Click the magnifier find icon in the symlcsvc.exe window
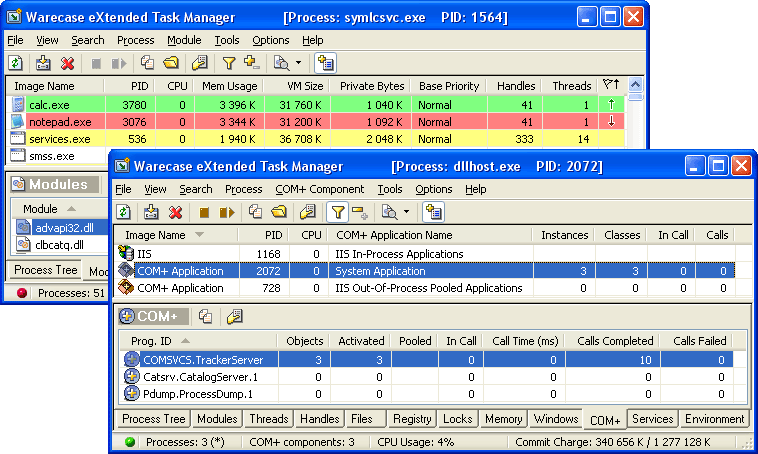758x454 pixels. coord(282,63)
